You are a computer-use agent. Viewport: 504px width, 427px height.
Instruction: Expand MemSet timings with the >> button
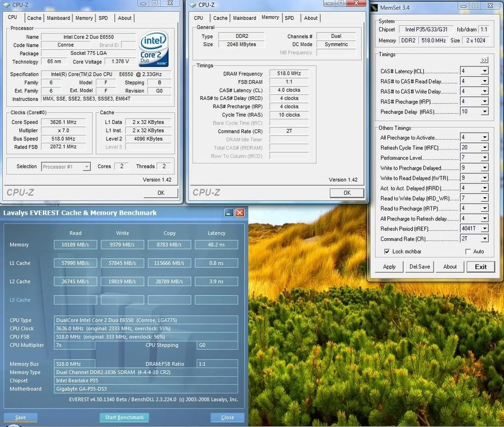click(x=484, y=60)
